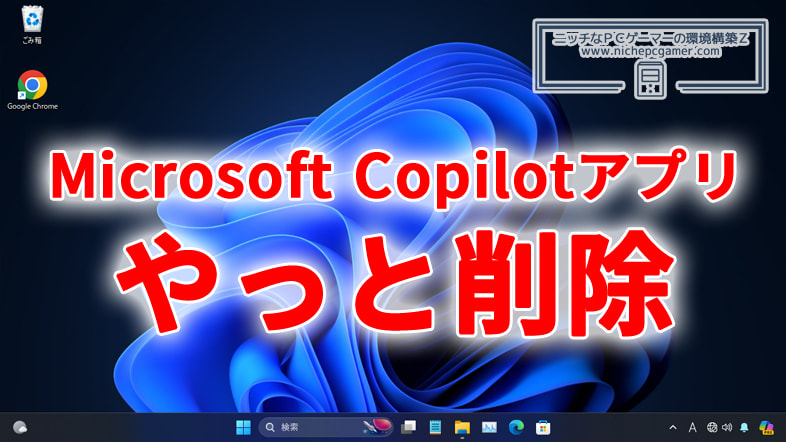Expand hidden system tray icons chevron

click(673, 427)
